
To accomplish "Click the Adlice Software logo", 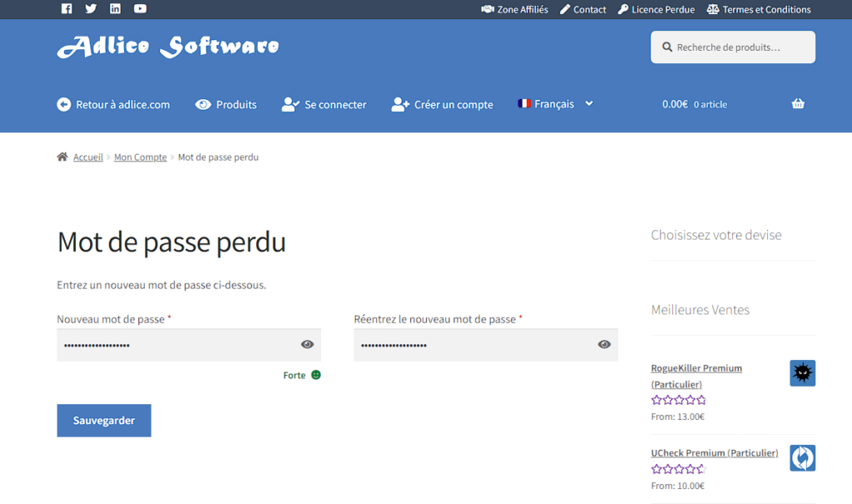I will 168,47.
